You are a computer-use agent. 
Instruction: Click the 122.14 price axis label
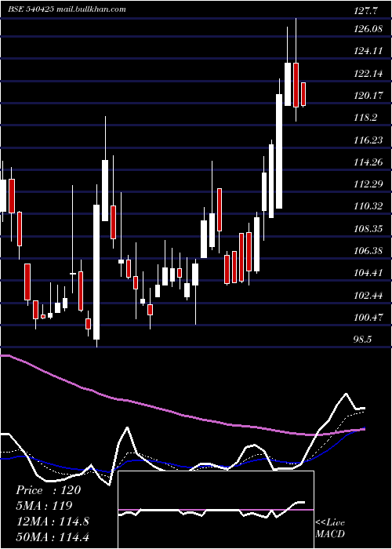coord(368,74)
